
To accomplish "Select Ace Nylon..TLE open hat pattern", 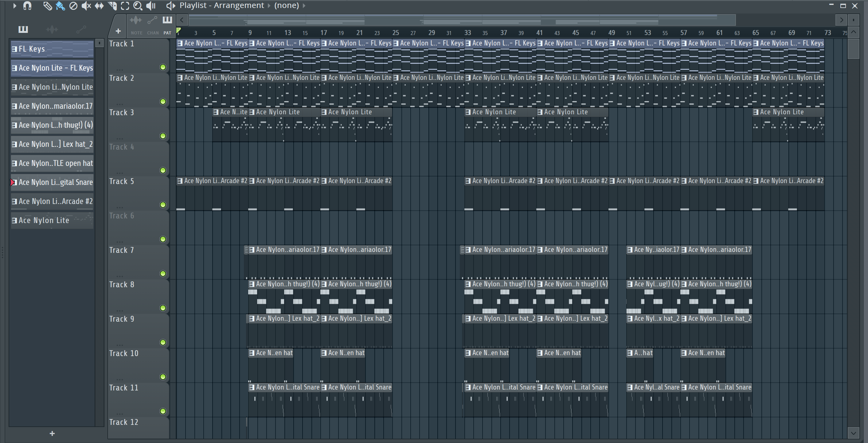I will 52,163.
